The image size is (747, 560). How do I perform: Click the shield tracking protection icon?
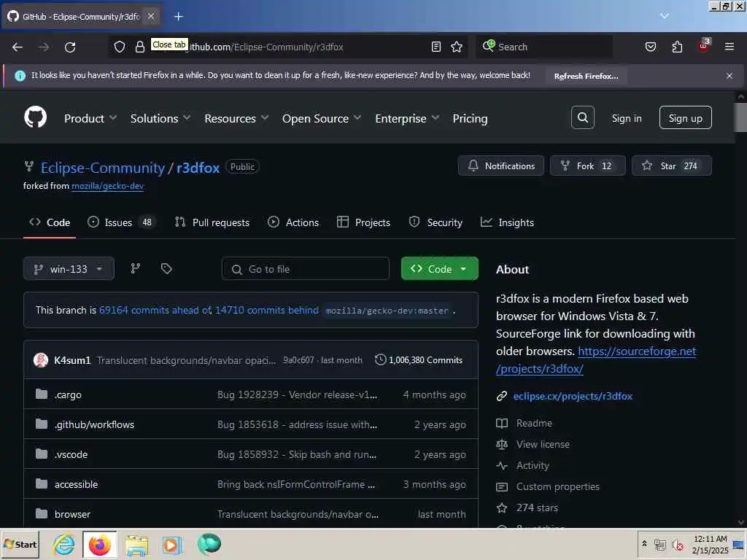point(120,47)
